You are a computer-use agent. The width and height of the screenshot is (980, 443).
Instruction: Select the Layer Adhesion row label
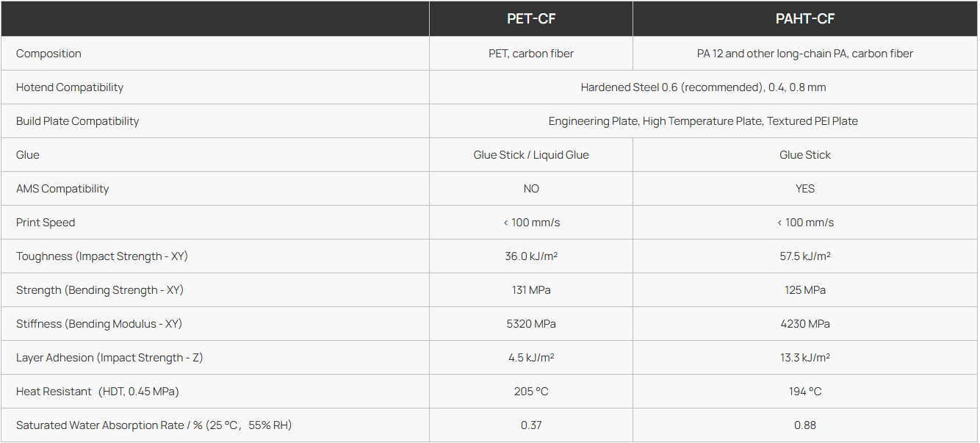109,358
